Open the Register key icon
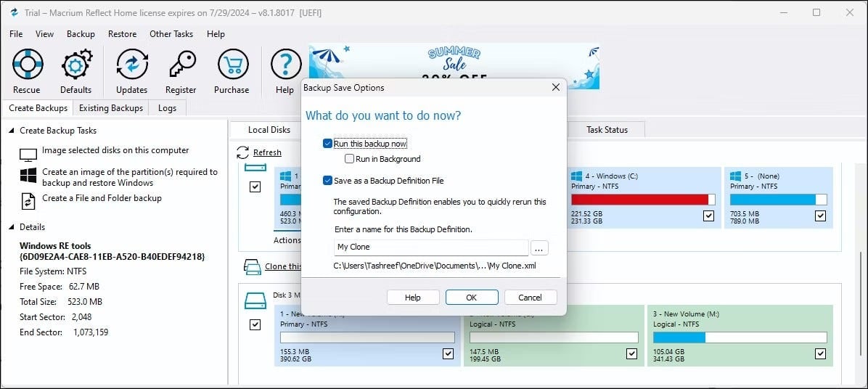The image size is (868, 389). pyautogui.click(x=181, y=64)
